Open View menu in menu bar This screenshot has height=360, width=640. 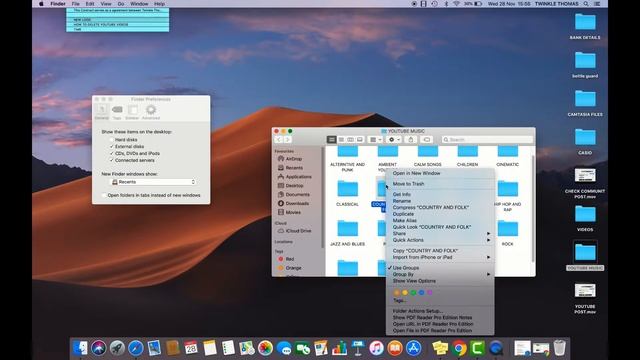pos(106,4)
